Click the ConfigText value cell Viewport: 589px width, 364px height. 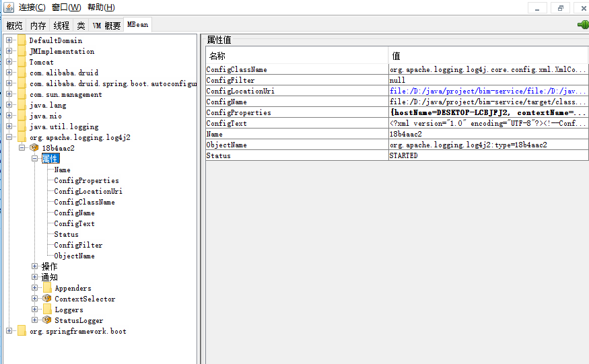[x=488, y=123]
